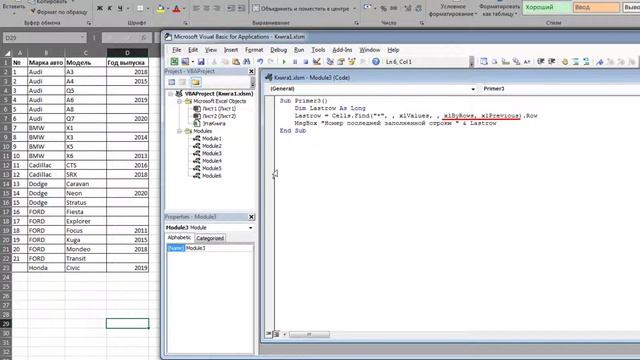The height and width of the screenshot is (360, 640).
Task: Switch to the Categorized properties tab
Action: pyautogui.click(x=210, y=238)
